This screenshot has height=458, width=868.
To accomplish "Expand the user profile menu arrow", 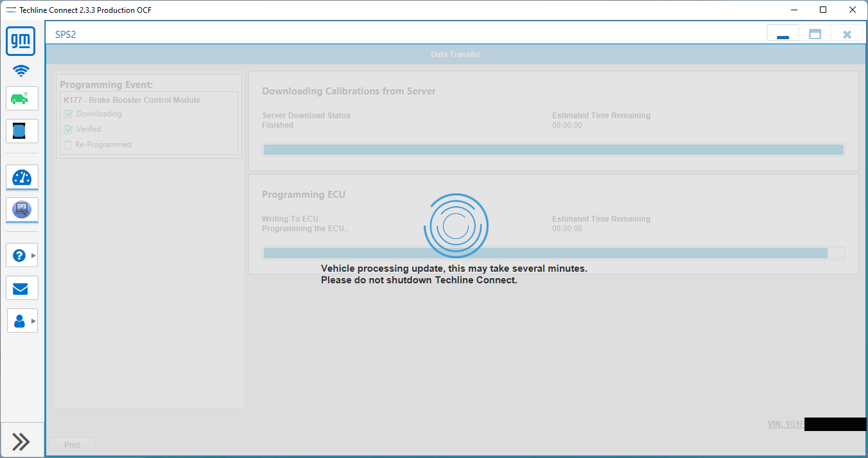I will [x=33, y=321].
